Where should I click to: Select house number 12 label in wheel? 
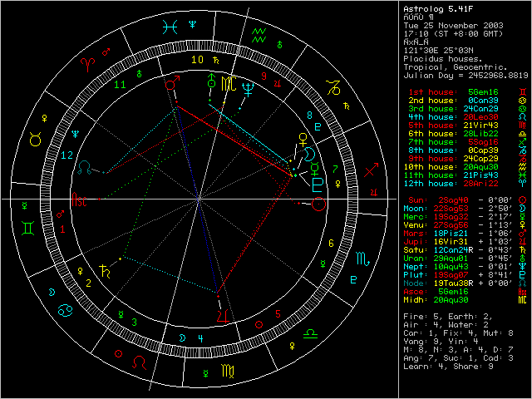click(66, 155)
